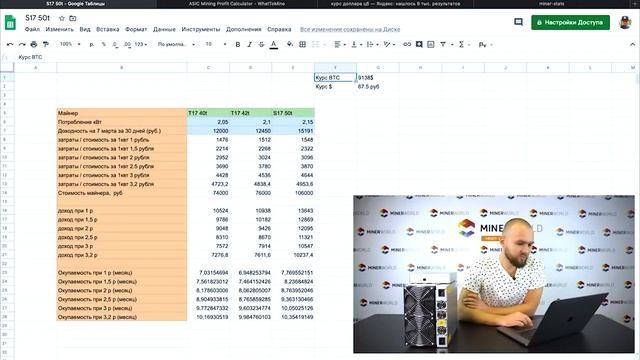The height and width of the screenshot is (360, 640).
Task: Format as percent
Action: coord(104,44)
